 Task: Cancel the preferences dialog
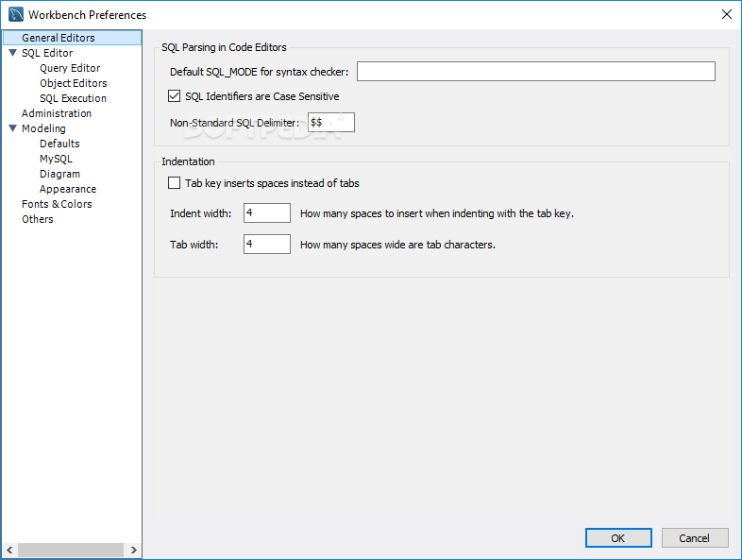tap(694, 537)
